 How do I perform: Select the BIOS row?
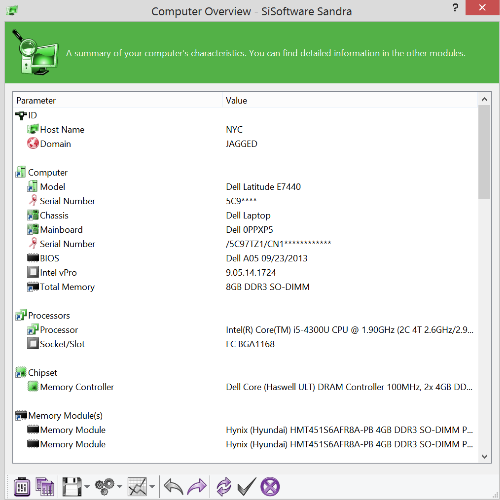coord(245,258)
